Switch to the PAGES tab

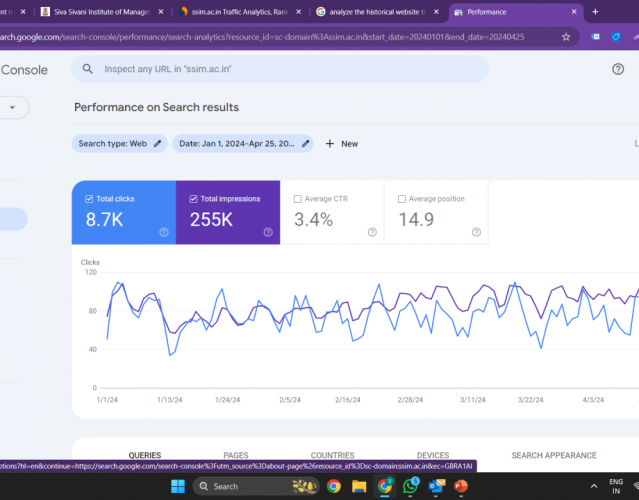click(236, 455)
